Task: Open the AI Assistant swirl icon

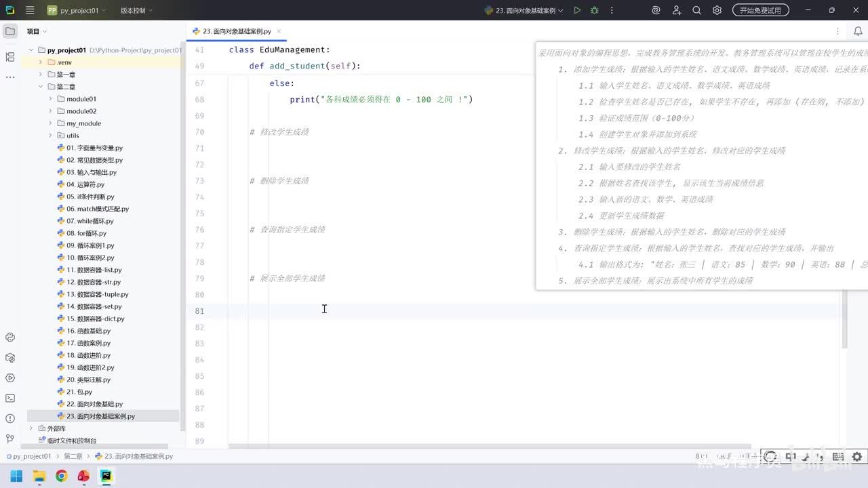Action: pyautogui.click(x=656, y=10)
